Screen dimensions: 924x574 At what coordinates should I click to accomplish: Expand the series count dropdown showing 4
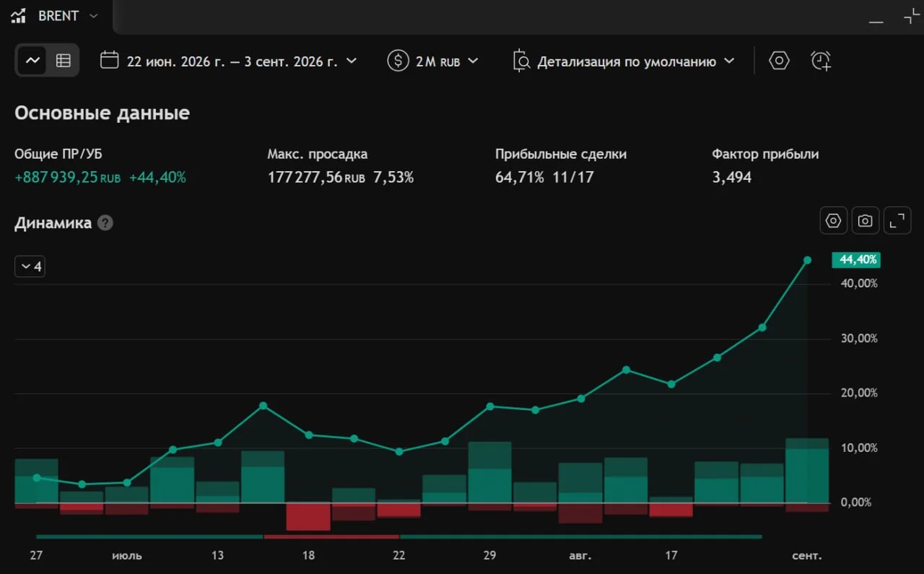click(30, 266)
